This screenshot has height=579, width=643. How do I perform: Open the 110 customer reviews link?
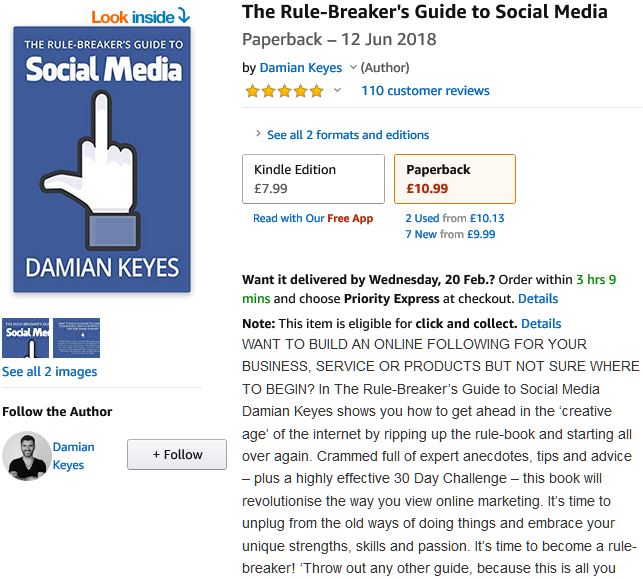[425, 91]
